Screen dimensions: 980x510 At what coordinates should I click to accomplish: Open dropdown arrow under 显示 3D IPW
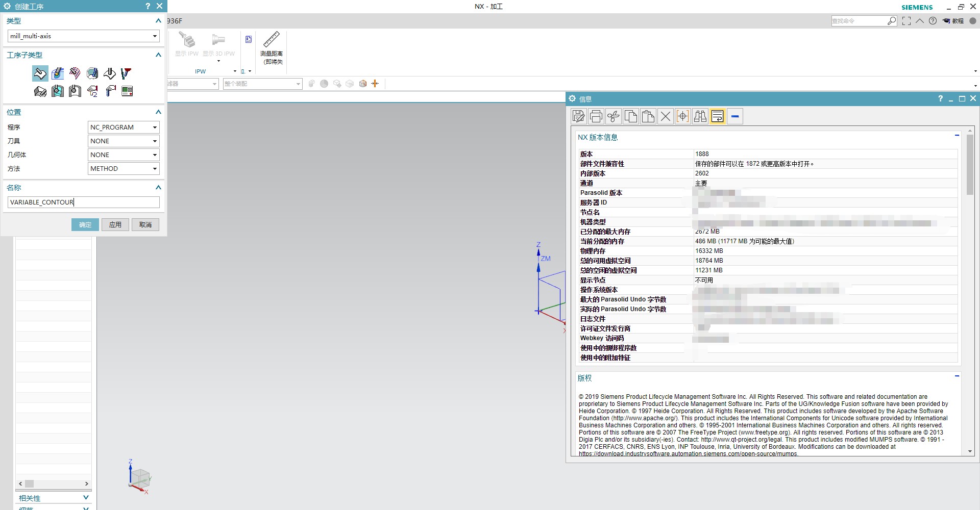click(218, 61)
